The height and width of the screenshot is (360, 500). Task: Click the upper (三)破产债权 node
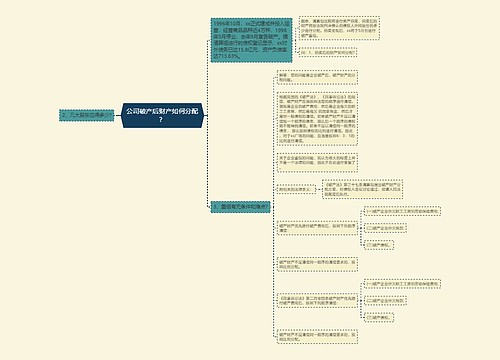(x=379, y=245)
